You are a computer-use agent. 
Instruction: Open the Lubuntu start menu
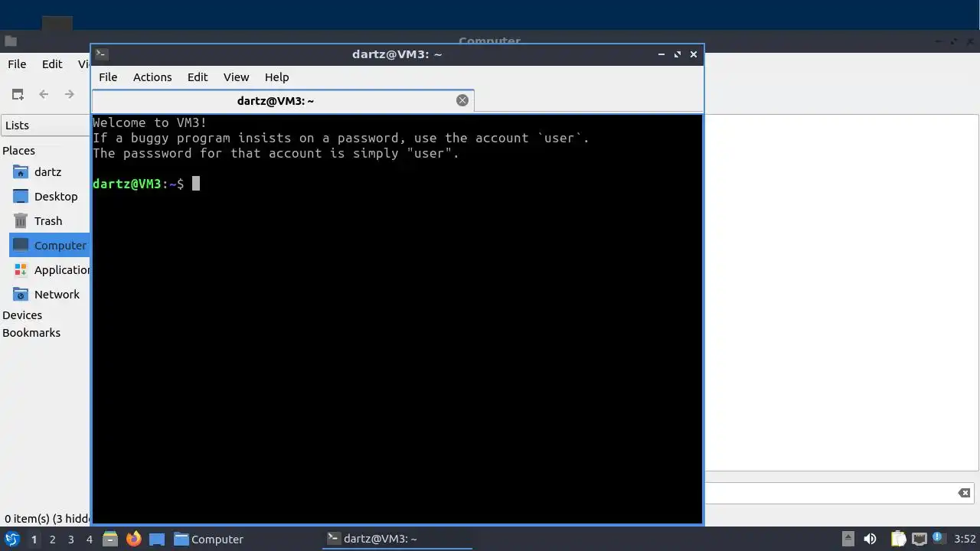tap(12, 539)
